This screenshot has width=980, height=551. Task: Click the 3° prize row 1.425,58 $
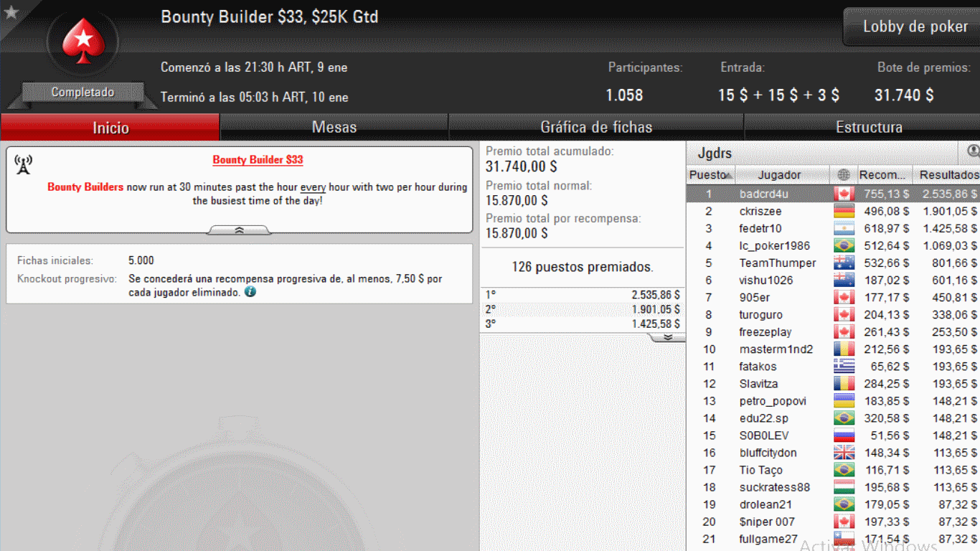tap(583, 324)
